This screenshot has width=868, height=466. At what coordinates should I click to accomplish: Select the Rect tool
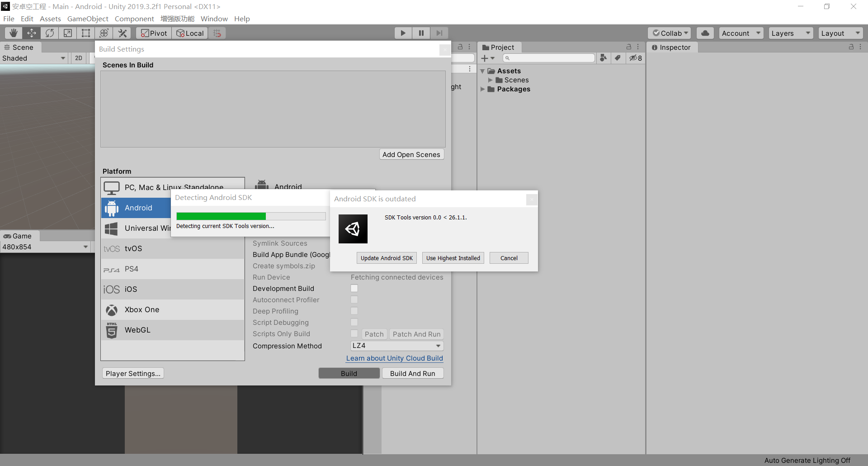pos(86,33)
